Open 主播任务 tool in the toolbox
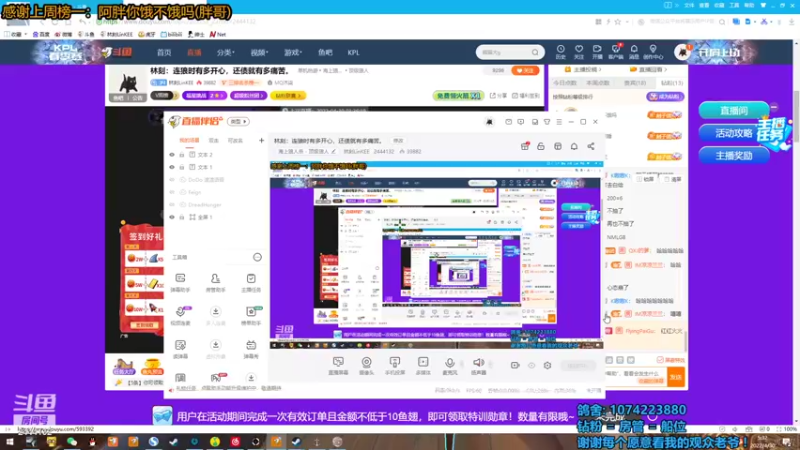Image resolution: width=800 pixels, height=450 pixels. [x=251, y=283]
